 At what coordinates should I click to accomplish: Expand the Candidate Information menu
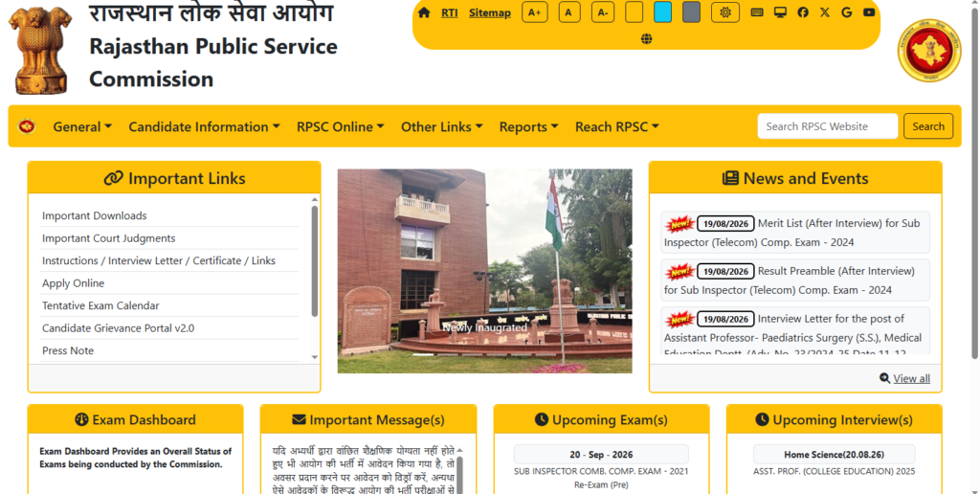(x=205, y=126)
